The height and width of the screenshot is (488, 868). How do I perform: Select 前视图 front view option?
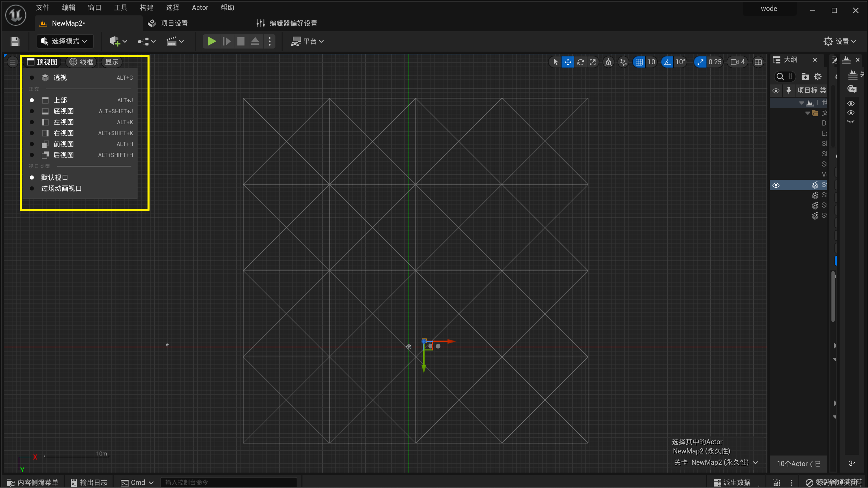tap(81, 144)
